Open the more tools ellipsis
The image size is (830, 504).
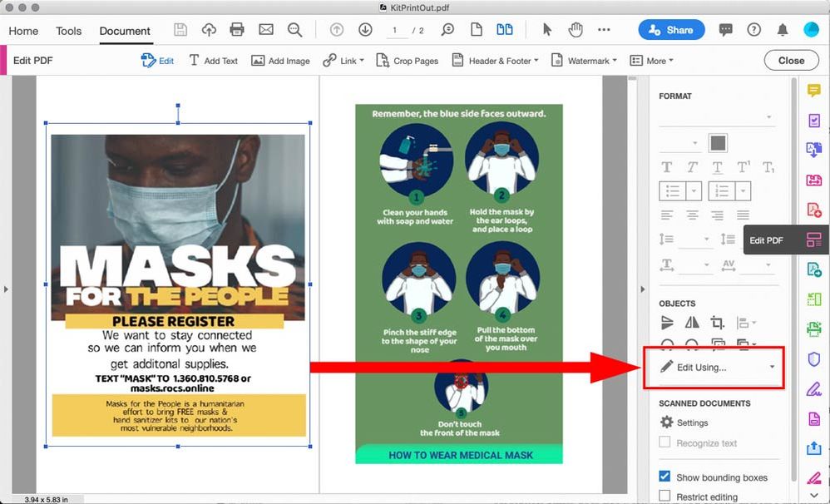(x=604, y=30)
